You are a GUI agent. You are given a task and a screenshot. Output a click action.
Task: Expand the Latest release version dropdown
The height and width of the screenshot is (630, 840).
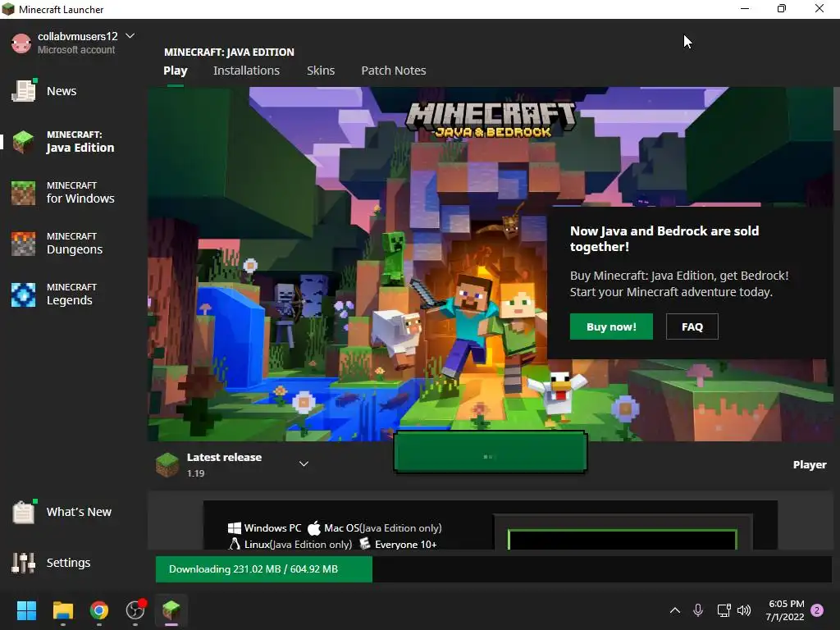pyautogui.click(x=304, y=464)
